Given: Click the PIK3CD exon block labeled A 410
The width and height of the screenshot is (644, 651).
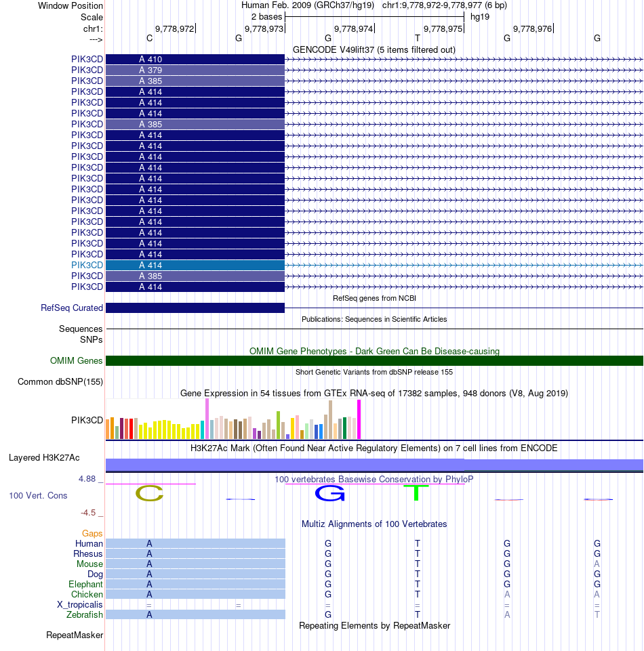Looking at the screenshot, I should (x=195, y=60).
